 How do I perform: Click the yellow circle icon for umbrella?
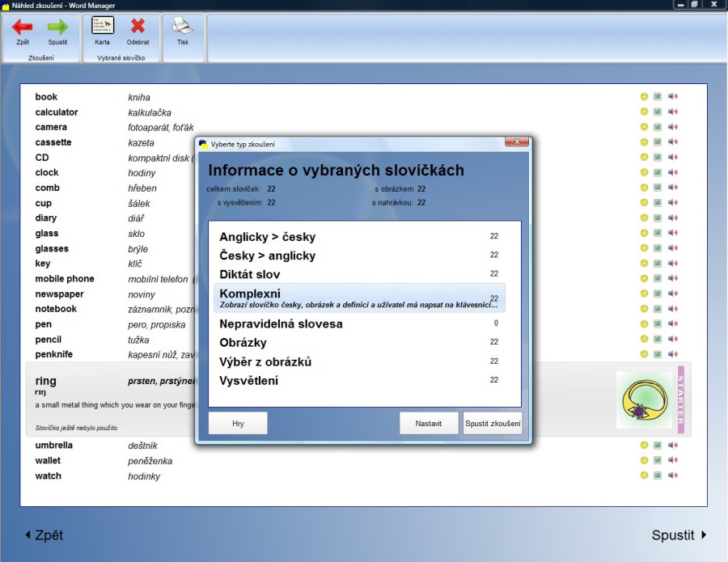pos(644,445)
